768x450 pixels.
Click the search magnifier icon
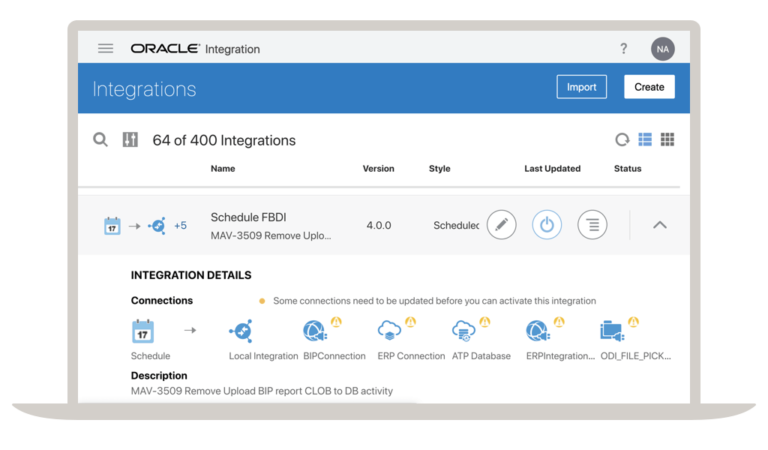pyautogui.click(x=100, y=140)
